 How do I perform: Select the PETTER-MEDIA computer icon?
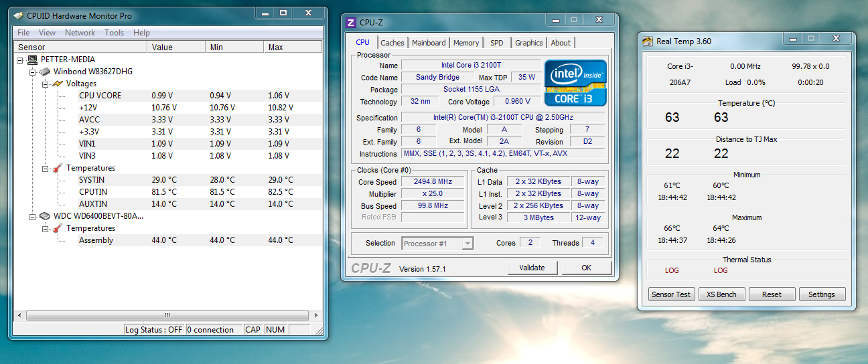pos(33,60)
